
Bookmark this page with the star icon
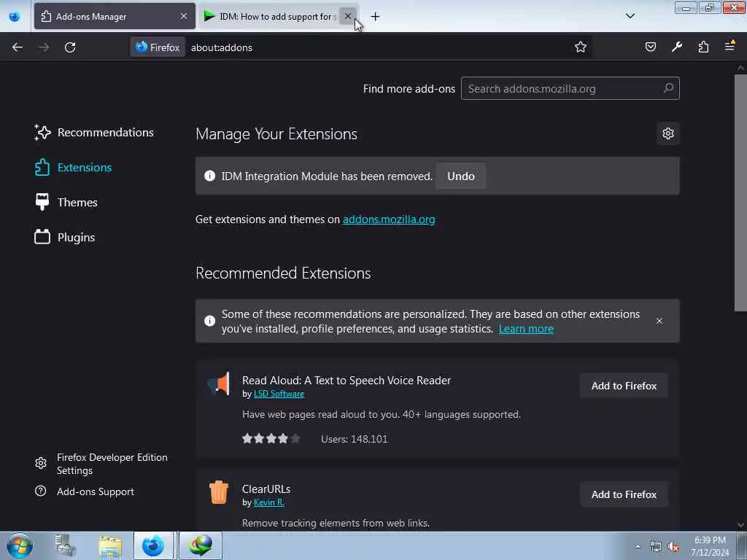(x=580, y=47)
